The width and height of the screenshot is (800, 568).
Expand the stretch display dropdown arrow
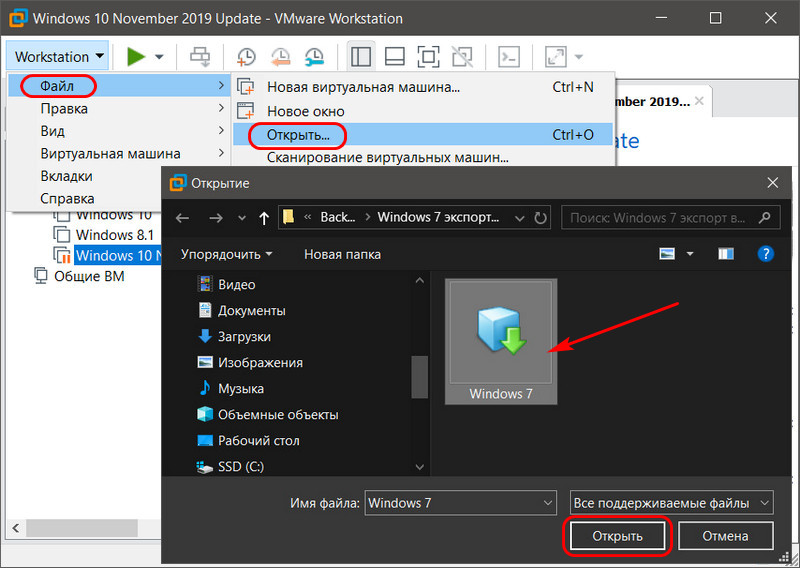[x=579, y=57]
